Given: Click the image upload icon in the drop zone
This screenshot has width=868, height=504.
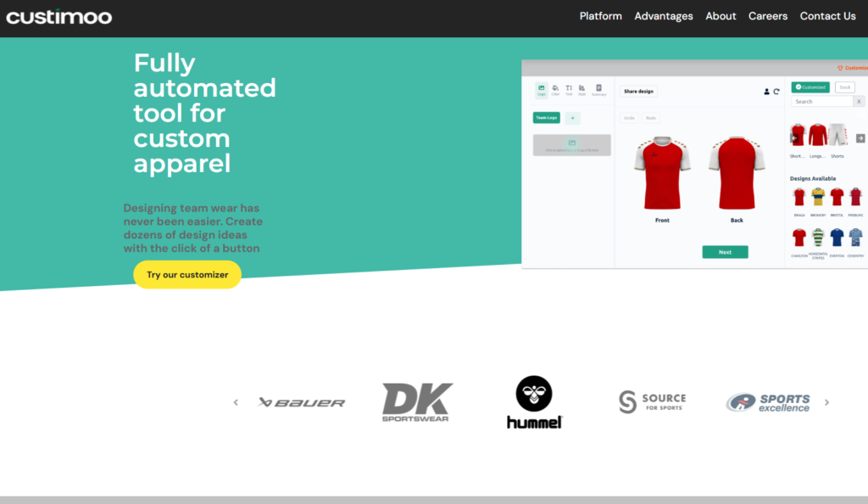Looking at the screenshot, I should click(570, 143).
